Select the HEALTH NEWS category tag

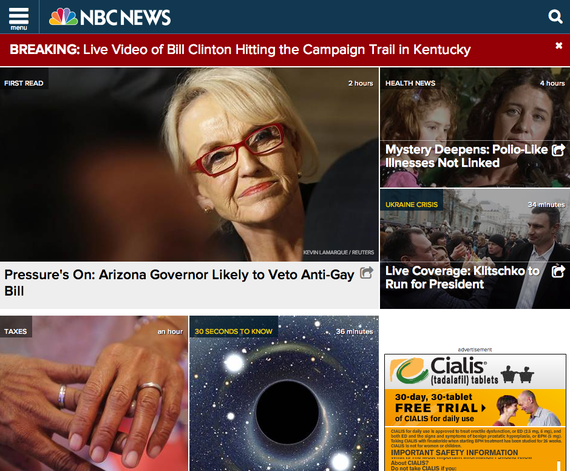(x=410, y=83)
